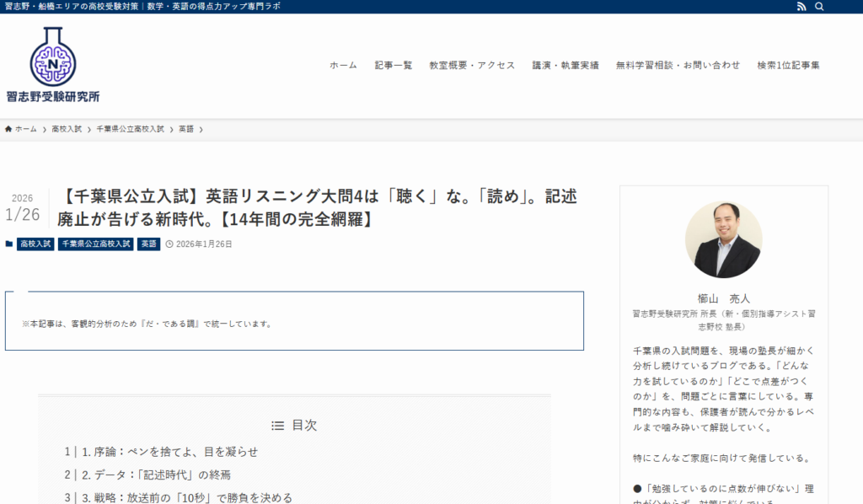Click the list icon beside 目次
Screen dimensions: 863x504
click(x=277, y=426)
